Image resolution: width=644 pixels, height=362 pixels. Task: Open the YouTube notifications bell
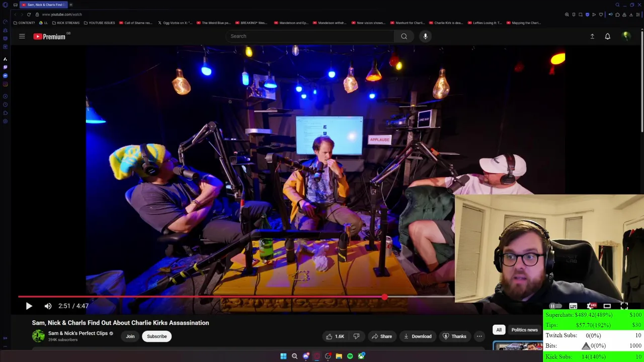click(607, 36)
